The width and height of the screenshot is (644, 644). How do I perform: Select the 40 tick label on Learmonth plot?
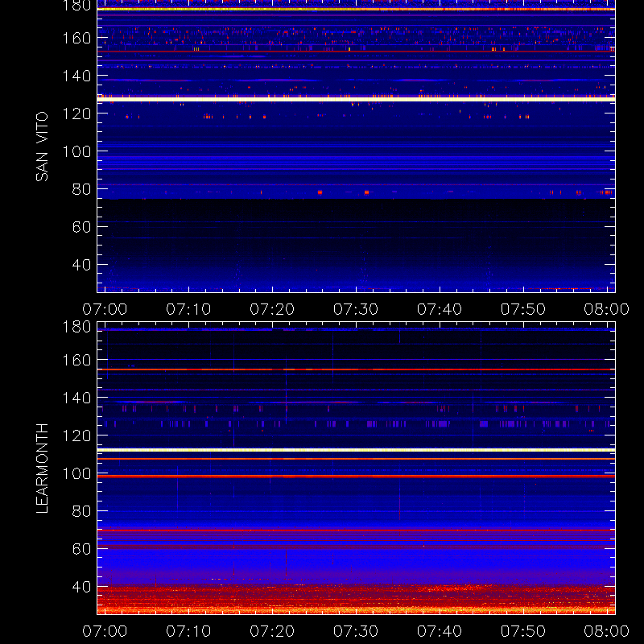(81, 587)
